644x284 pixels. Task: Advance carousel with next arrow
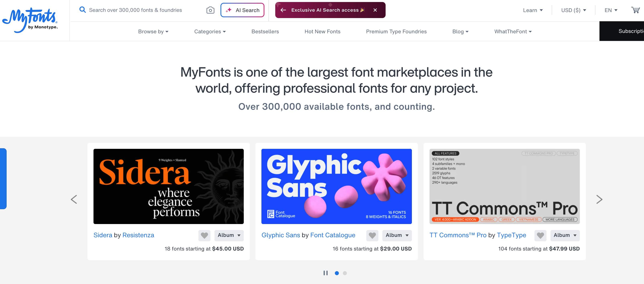tap(599, 199)
